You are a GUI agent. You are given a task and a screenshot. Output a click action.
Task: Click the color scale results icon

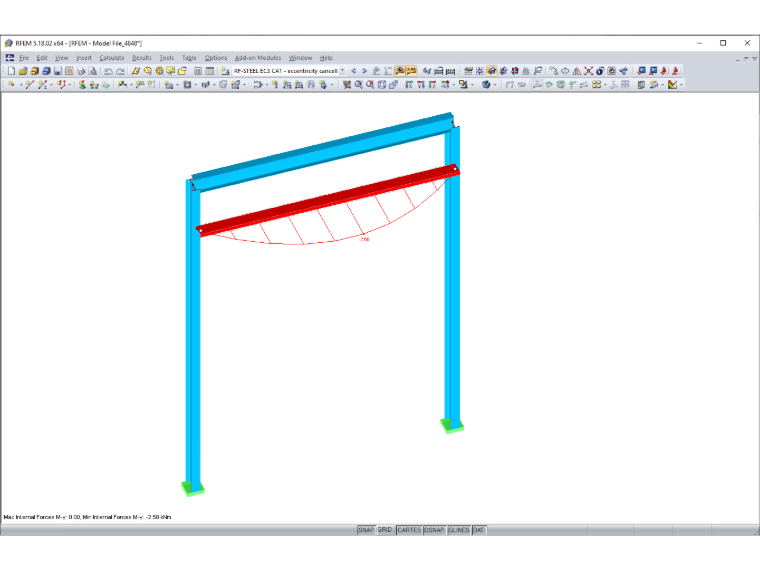(641, 84)
